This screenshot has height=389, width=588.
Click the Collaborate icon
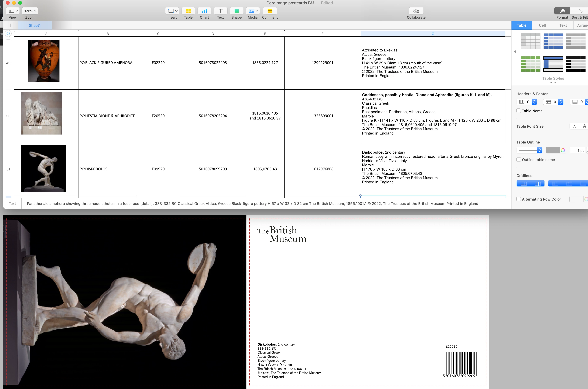point(416,11)
